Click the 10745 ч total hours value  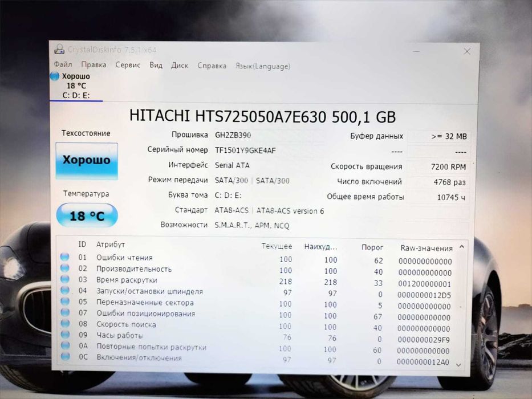point(451,197)
